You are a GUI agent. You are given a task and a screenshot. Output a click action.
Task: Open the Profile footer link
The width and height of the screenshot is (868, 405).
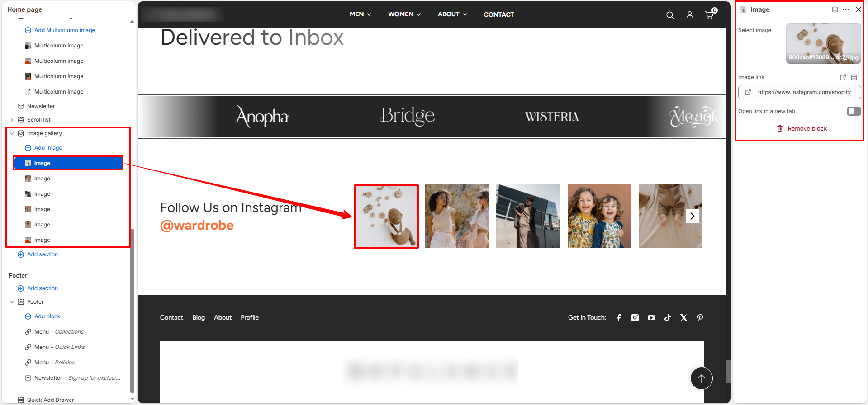[250, 318]
